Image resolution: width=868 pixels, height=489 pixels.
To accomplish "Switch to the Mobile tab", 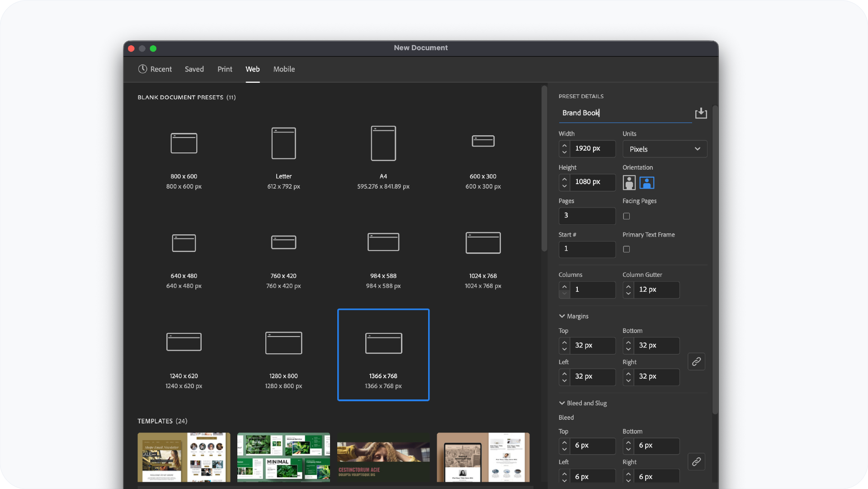I will tap(284, 69).
